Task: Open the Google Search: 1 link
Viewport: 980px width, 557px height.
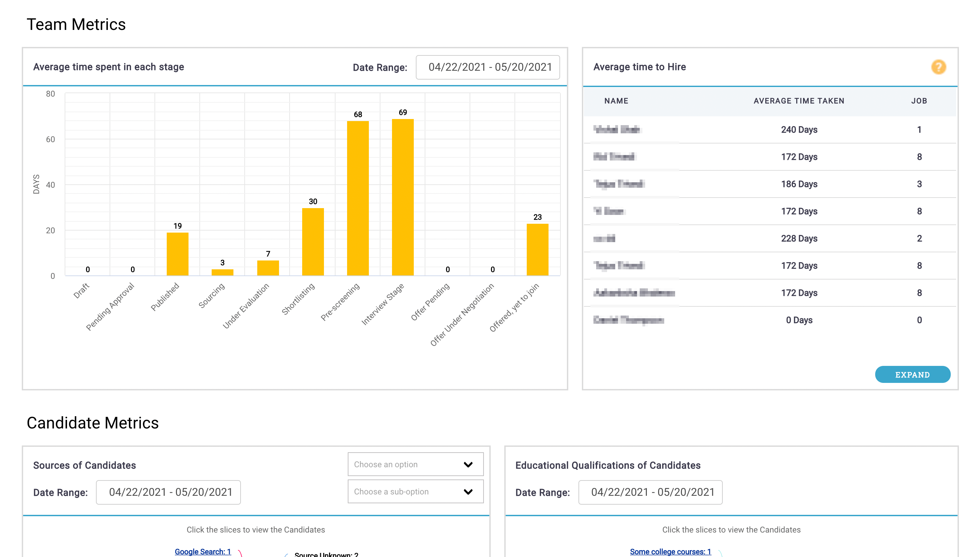Action: 203,551
